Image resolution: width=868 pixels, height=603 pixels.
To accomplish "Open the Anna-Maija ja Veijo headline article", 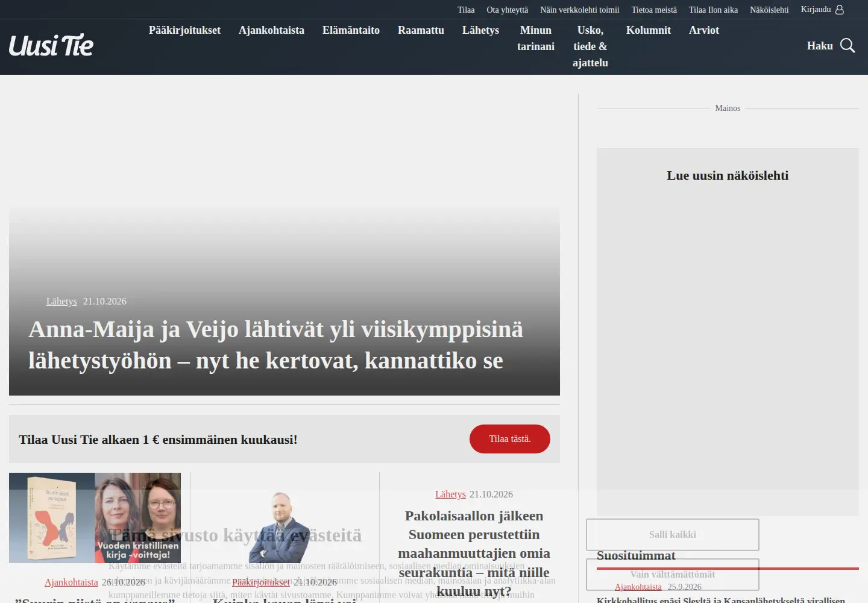I will (275, 345).
